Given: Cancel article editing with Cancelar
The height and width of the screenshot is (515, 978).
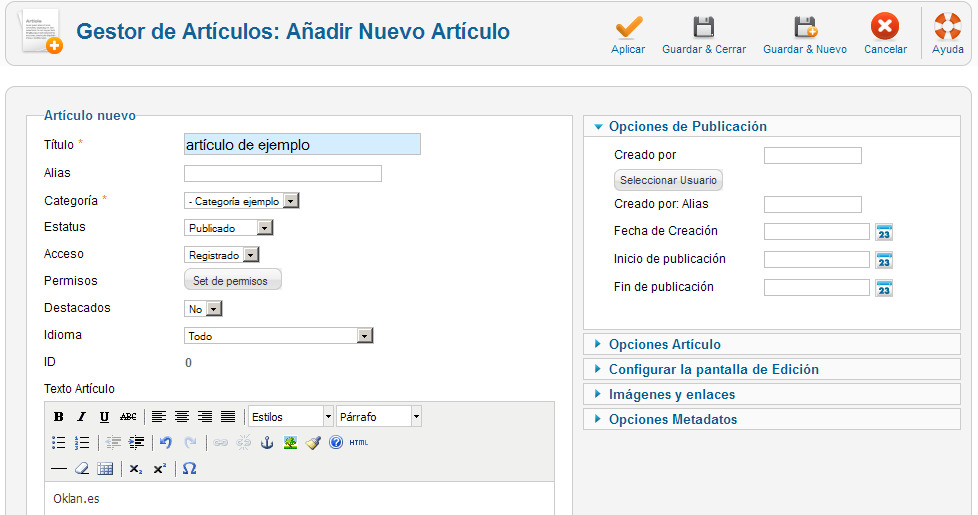Looking at the screenshot, I should pyautogui.click(x=885, y=34).
